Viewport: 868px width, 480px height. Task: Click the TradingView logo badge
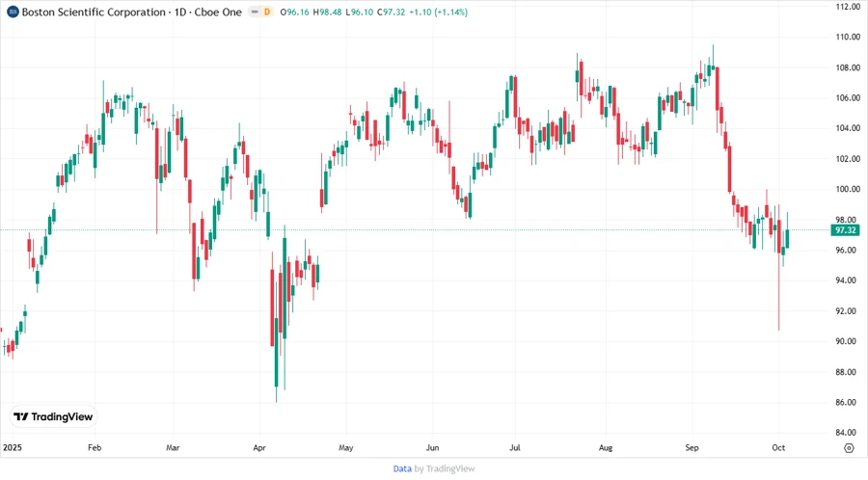pyautogui.click(x=53, y=416)
